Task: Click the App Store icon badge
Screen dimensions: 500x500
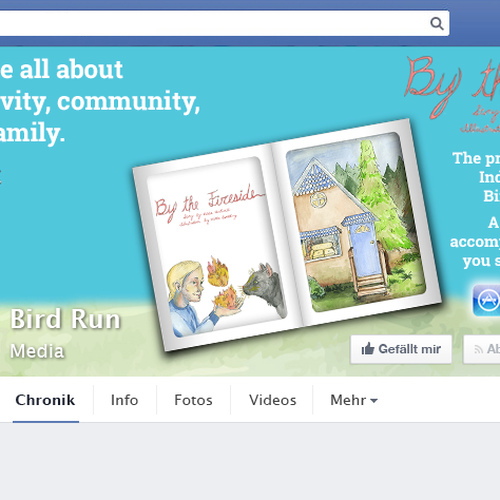Action: (487, 300)
